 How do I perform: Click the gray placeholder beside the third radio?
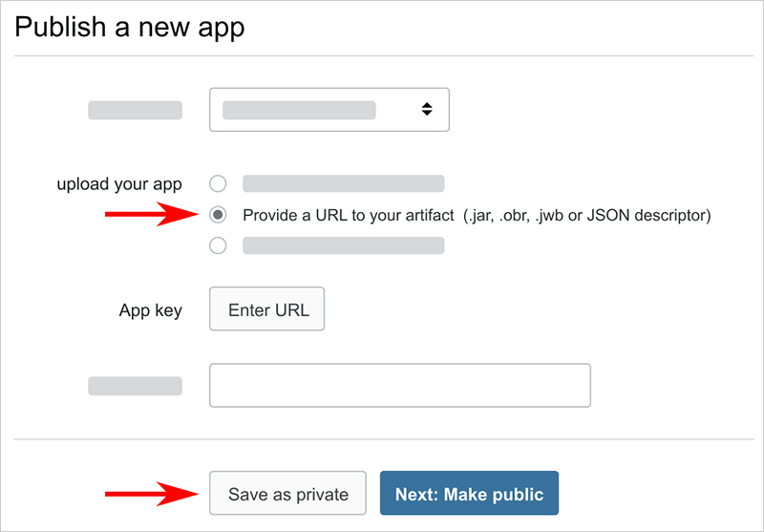[343, 245]
